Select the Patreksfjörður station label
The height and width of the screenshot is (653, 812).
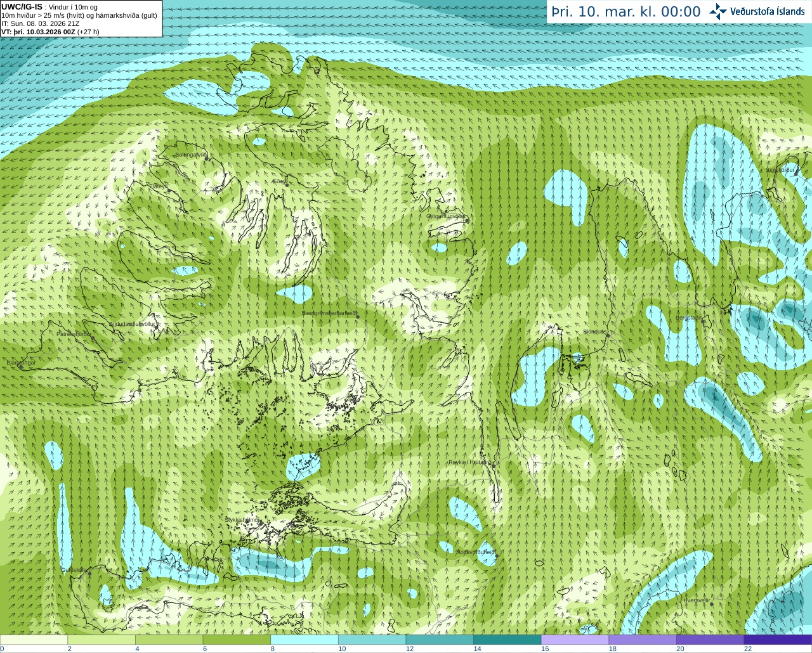click(x=74, y=333)
